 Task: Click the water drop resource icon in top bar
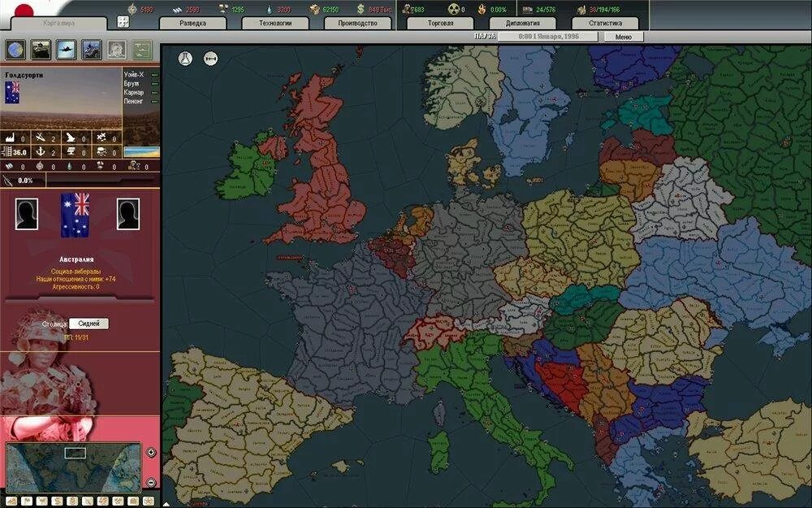click(x=268, y=9)
